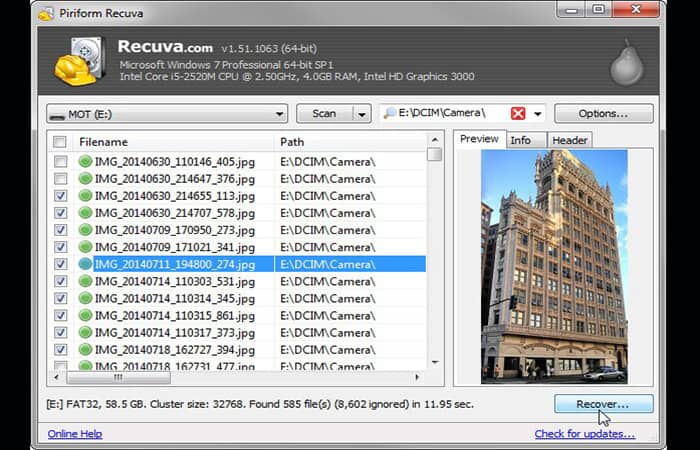
Task: Click the Recover... button
Action: (604, 404)
